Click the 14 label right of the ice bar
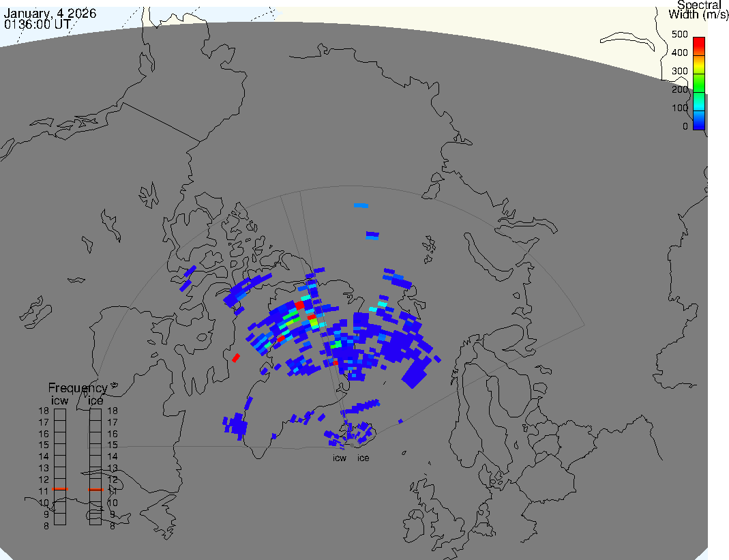 click(x=113, y=457)
